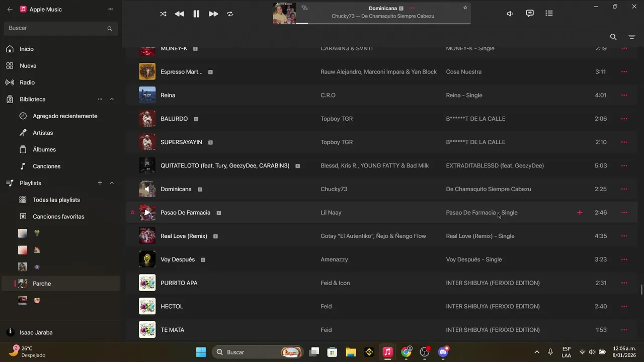Skip to the previous track
Screen dimensions: 644x362
[x=179, y=14]
